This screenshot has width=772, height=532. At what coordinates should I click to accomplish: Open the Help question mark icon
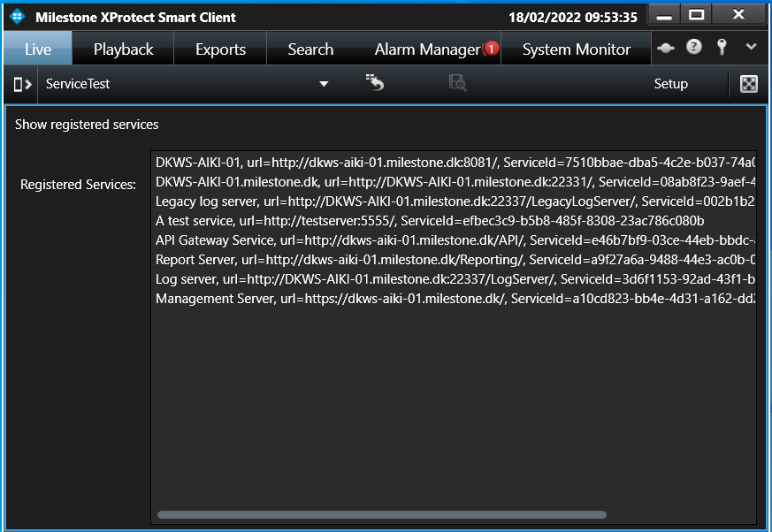693,47
